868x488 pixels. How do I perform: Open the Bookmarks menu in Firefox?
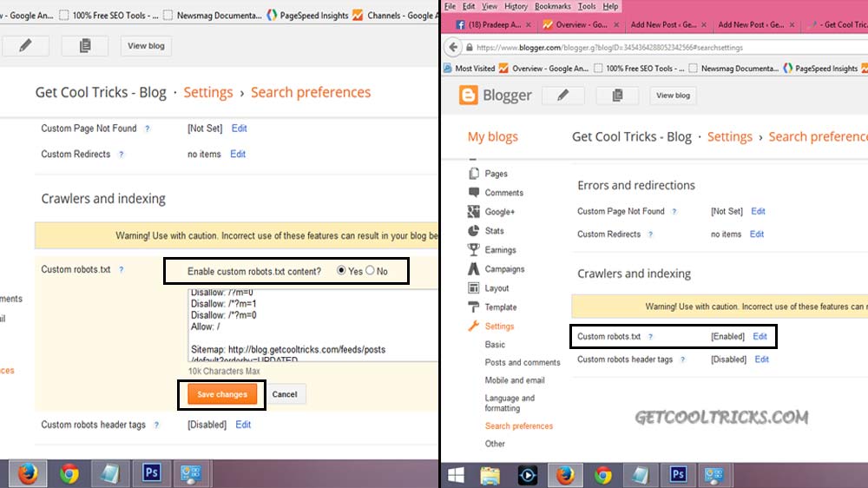[552, 6]
